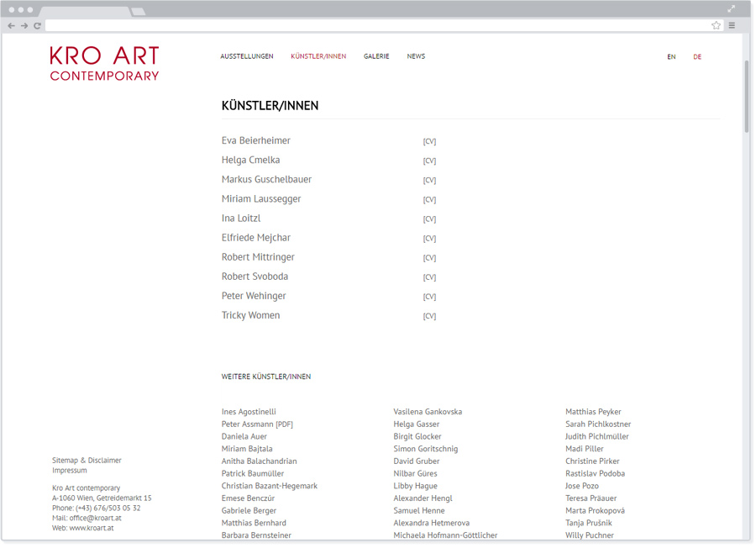Go to the Galerie page
This screenshot has width=756, height=548.
pyautogui.click(x=376, y=56)
